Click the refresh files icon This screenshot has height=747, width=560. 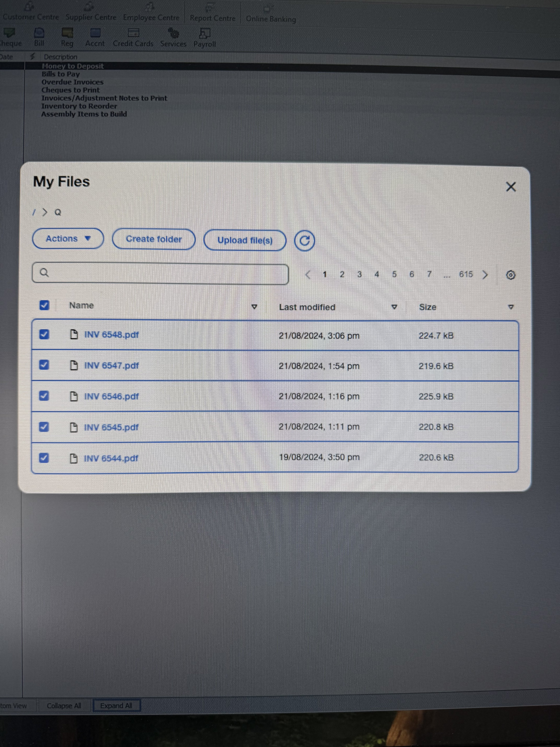coord(304,241)
